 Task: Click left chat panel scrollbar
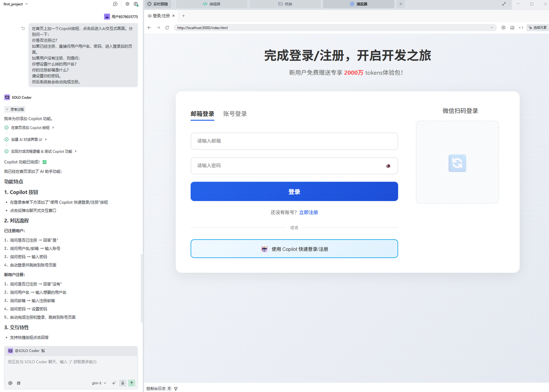[x=142, y=288]
